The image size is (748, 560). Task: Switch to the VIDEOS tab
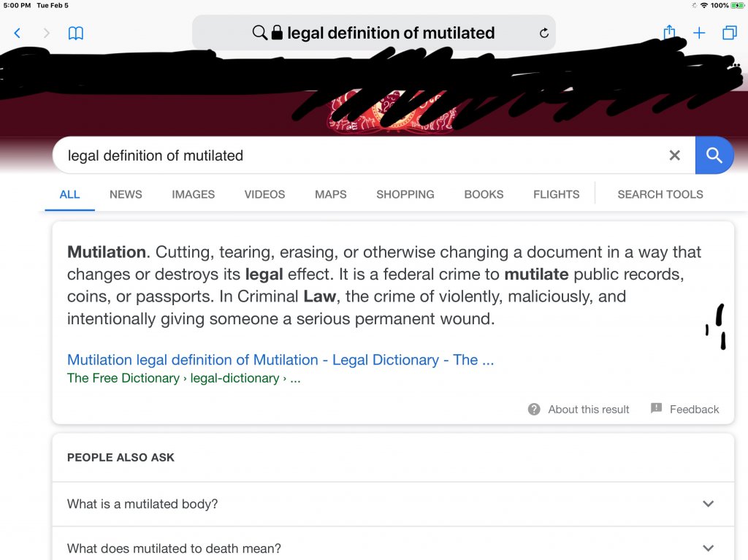point(264,194)
